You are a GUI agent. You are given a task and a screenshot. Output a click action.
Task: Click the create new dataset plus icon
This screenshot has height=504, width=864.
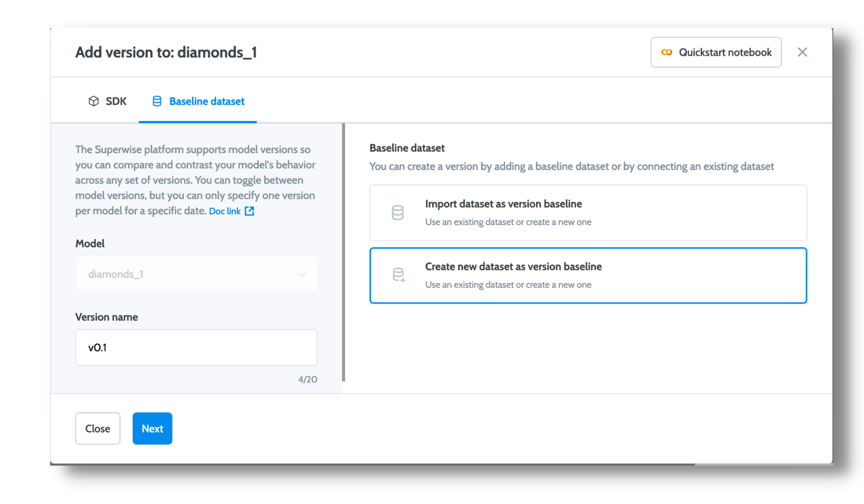(398, 275)
